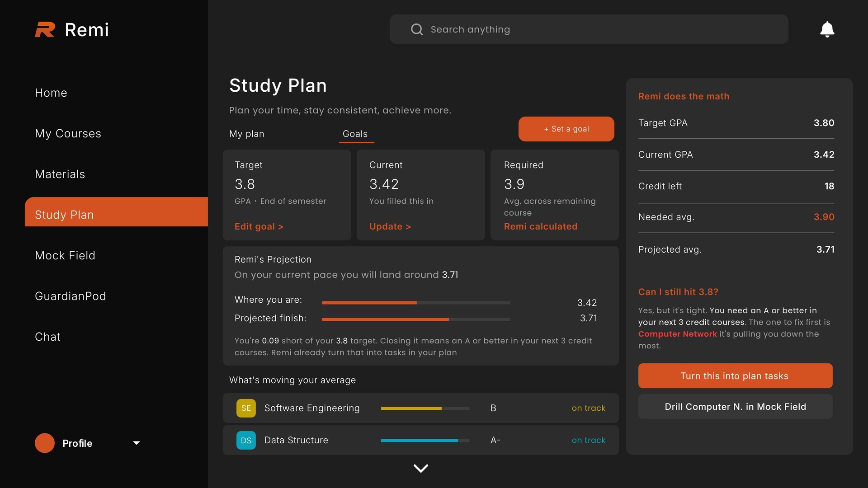Click the Projected finish progress bar

416,319
